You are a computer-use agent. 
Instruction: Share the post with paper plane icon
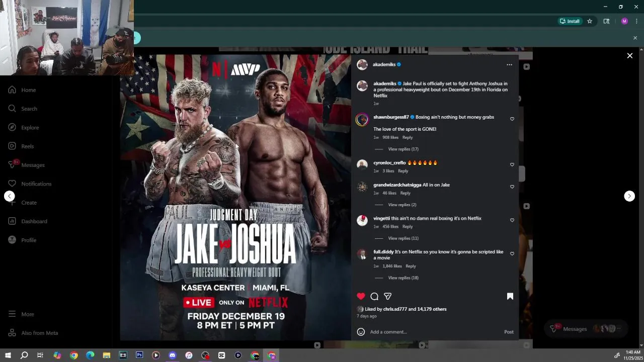[387, 296]
